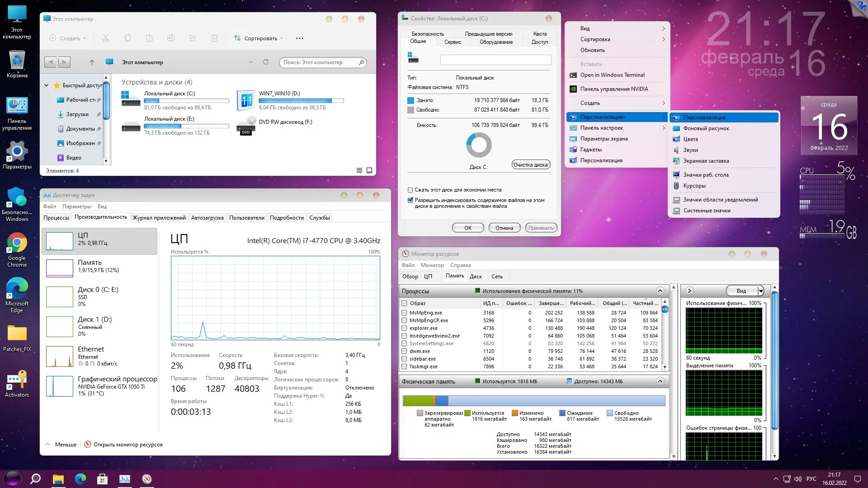
Task: Click the Share icon in Explorer toolbar
Action: 193,38
